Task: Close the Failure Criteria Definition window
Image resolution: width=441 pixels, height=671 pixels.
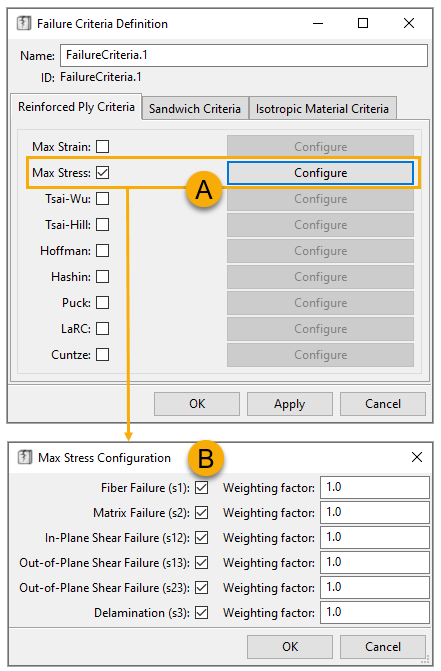Action: (409, 23)
